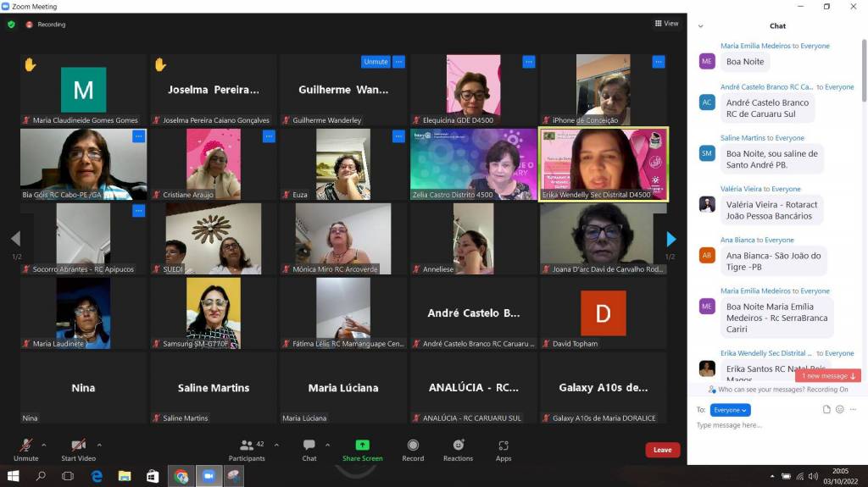The height and width of the screenshot is (487, 868).
Task: Click the red Leave button
Action: click(662, 450)
